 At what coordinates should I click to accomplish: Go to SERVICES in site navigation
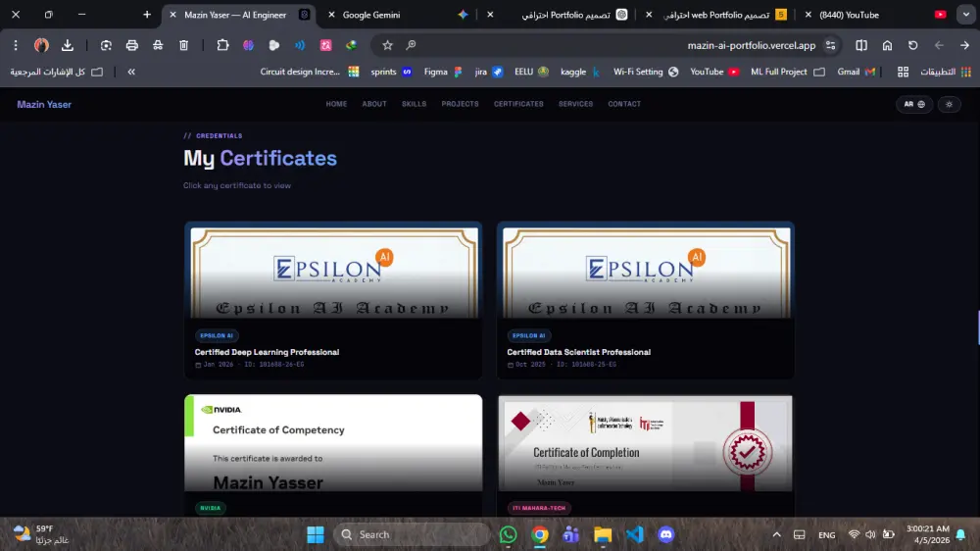pyautogui.click(x=575, y=104)
